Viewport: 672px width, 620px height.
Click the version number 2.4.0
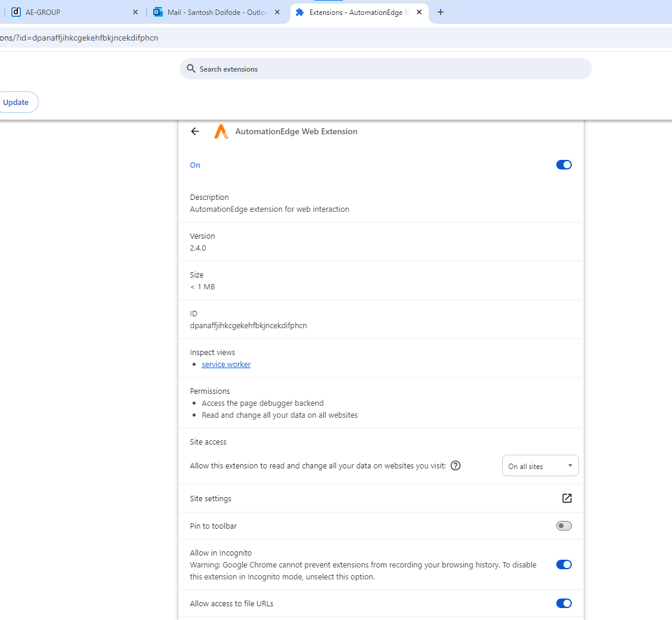coord(198,248)
